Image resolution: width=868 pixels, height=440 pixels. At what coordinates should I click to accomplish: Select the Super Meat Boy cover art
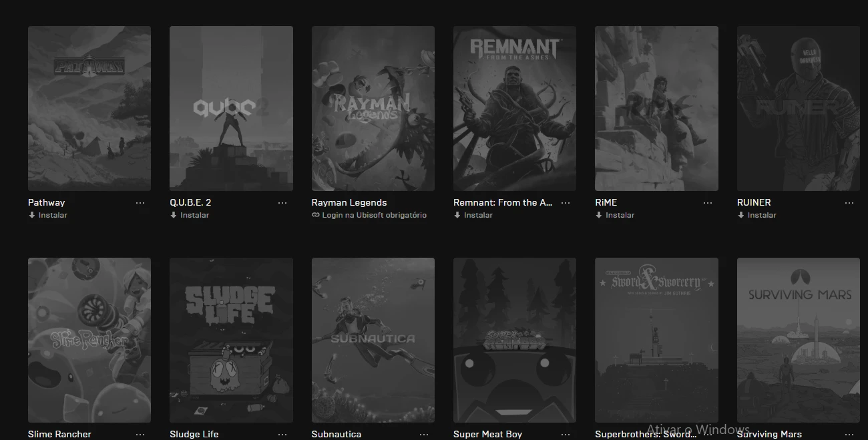coord(515,340)
